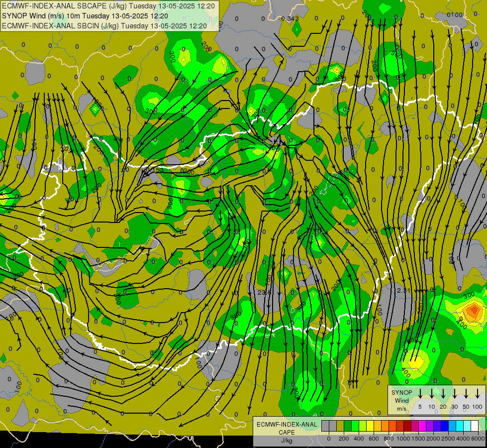Click the '0100' value near top right

click(455, 15)
